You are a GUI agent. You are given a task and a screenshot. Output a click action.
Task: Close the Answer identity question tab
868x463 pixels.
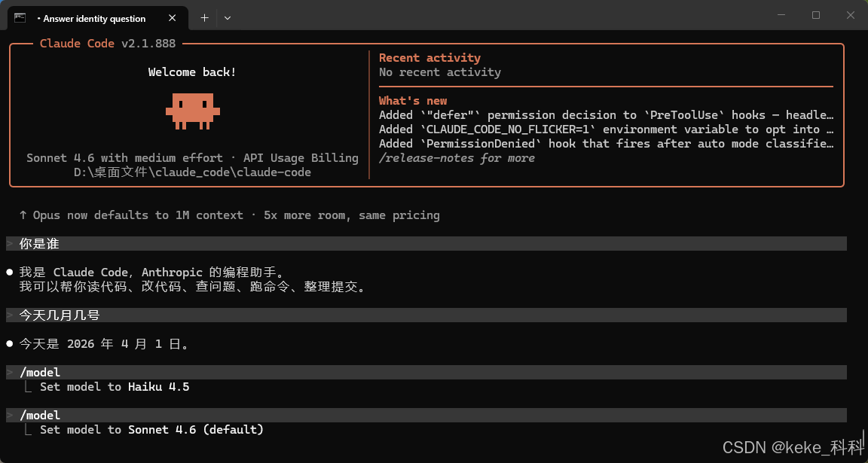(172, 18)
